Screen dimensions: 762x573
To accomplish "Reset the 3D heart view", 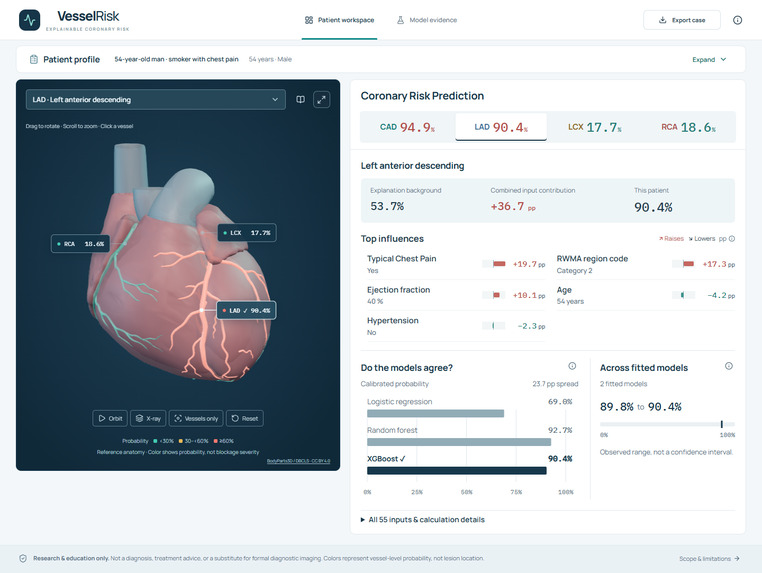I will point(245,418).
